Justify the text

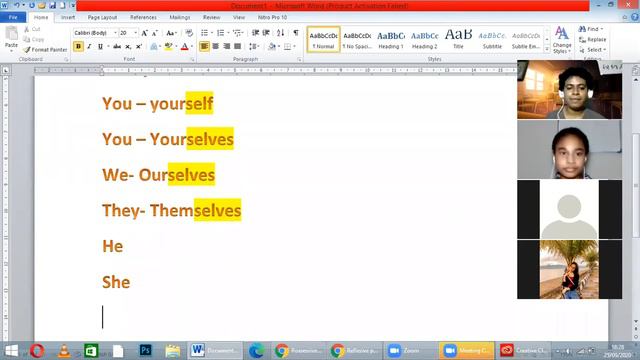[238, 46]
